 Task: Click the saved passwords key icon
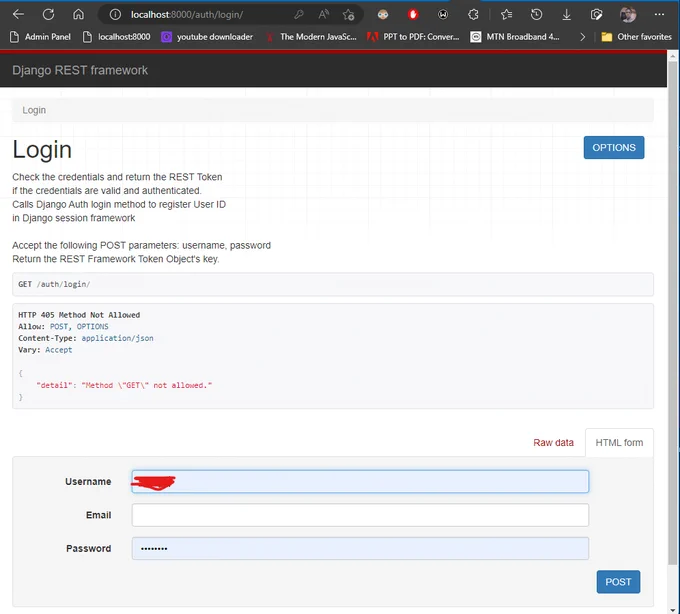(x=298, y=15)
